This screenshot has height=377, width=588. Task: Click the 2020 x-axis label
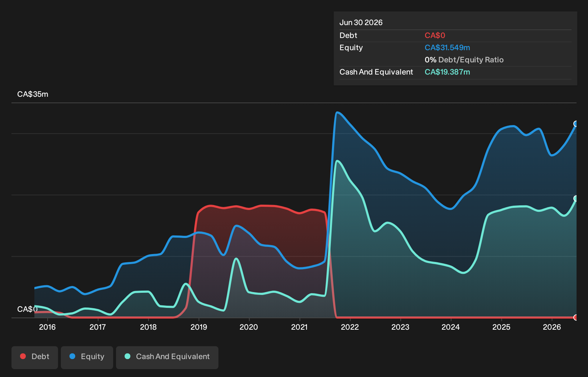point(249,327)
